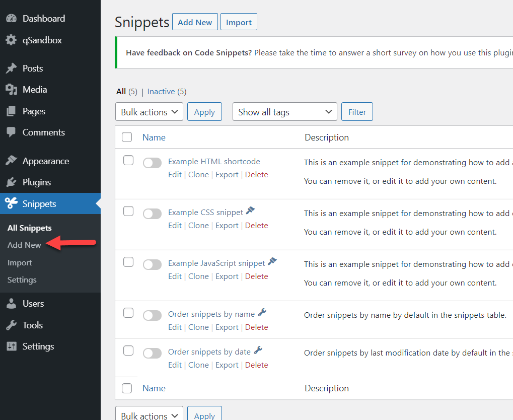
Task: Export the Order snippets by name snippet
Action: 227,327
